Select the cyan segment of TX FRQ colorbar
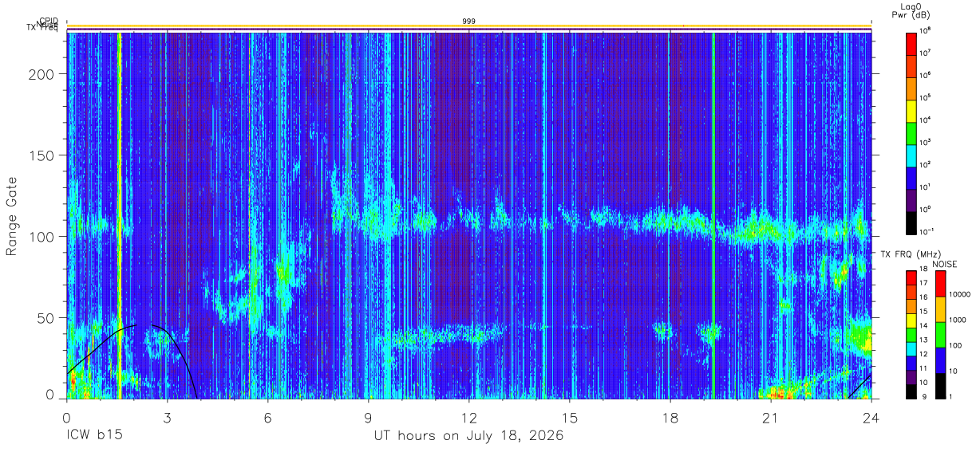 point(911,349)
